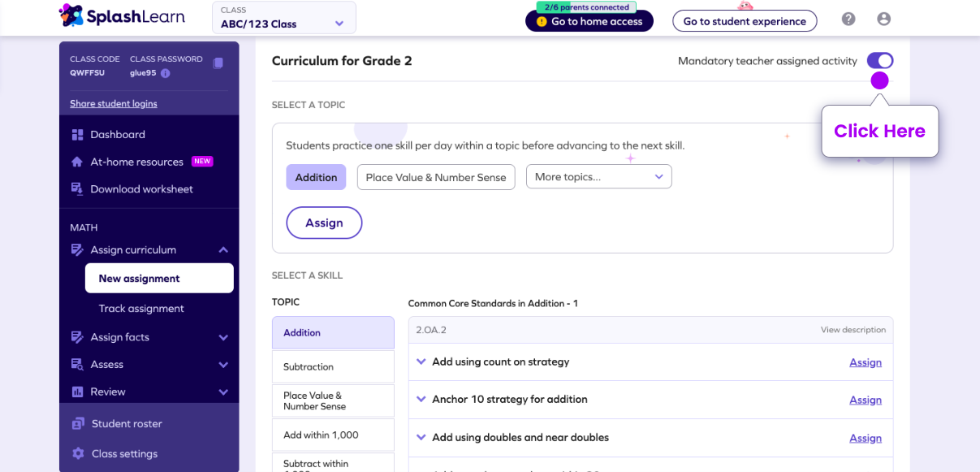Viewport: 980px width, 472px height.
Task: Select Subtraction in the topic list
Action: tap(333, 367)
